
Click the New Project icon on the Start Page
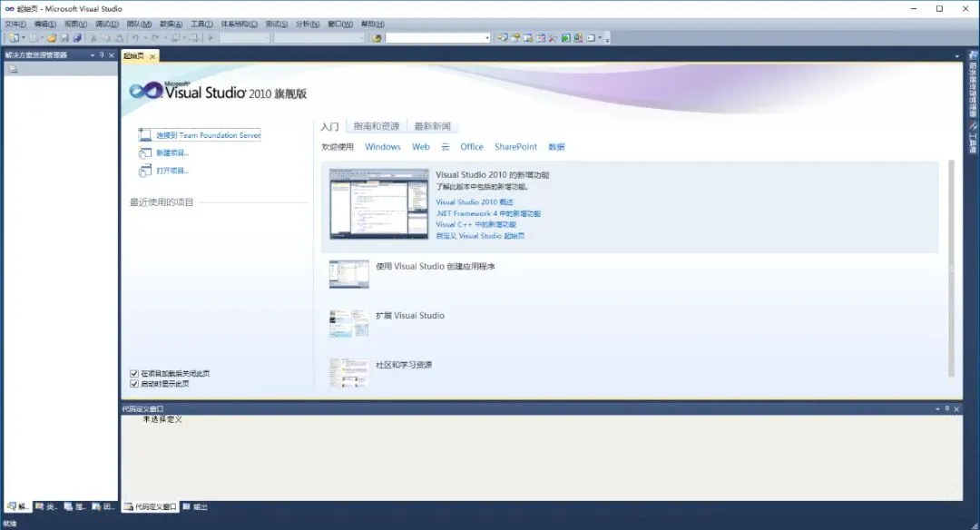(144, 152)
